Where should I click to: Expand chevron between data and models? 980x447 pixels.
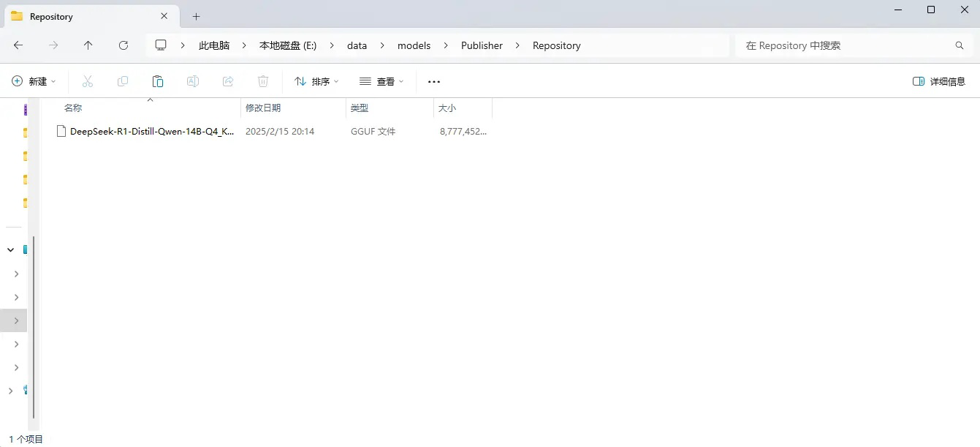click(x=382, y=45)
